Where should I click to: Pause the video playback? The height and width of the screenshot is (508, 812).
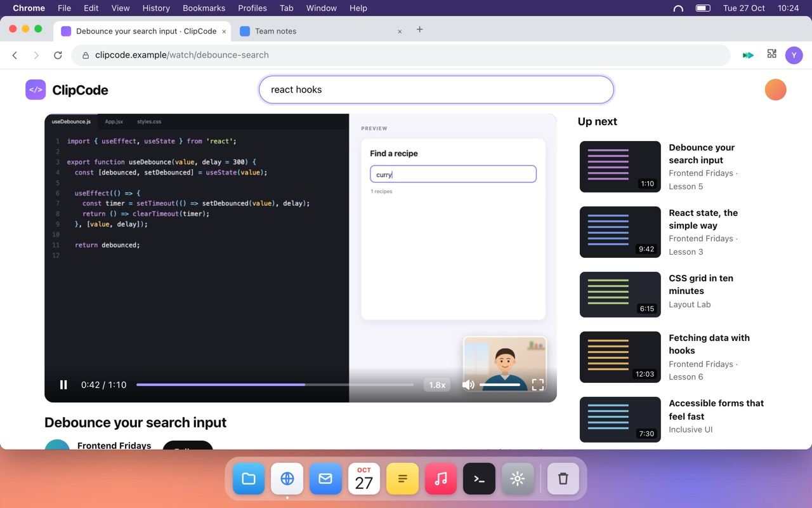pyautogui.click(x=63, y=385)
